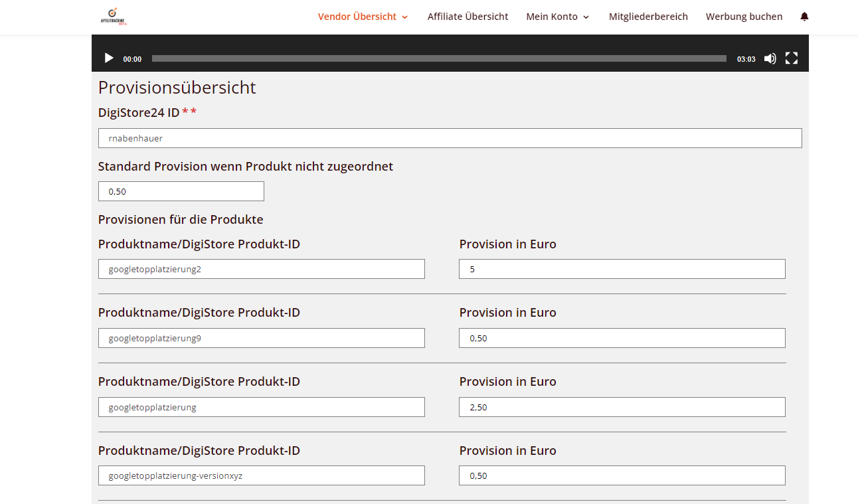Mute the video audio

coord(770,58)
